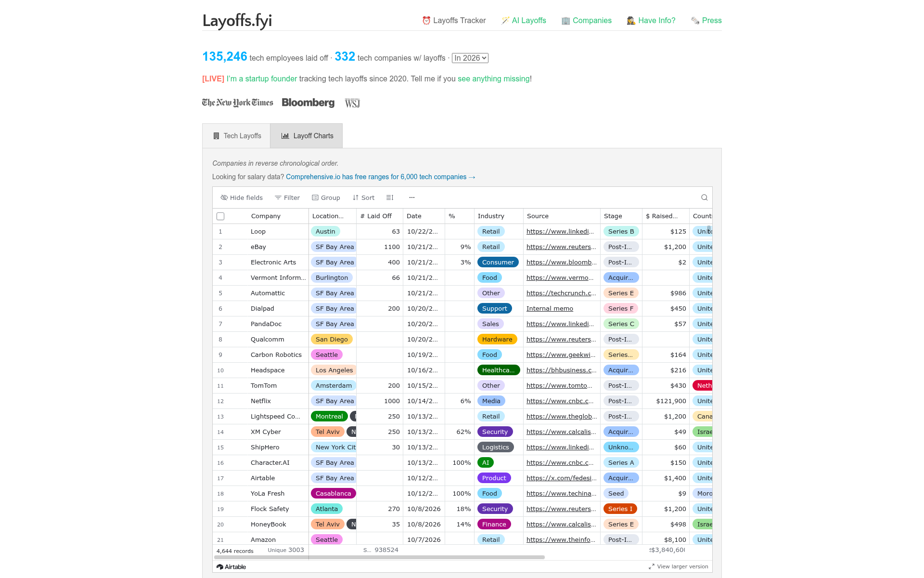Click the newspaper icon beside Press
Screen dimensions: 924x578
[x=695, y=20]
